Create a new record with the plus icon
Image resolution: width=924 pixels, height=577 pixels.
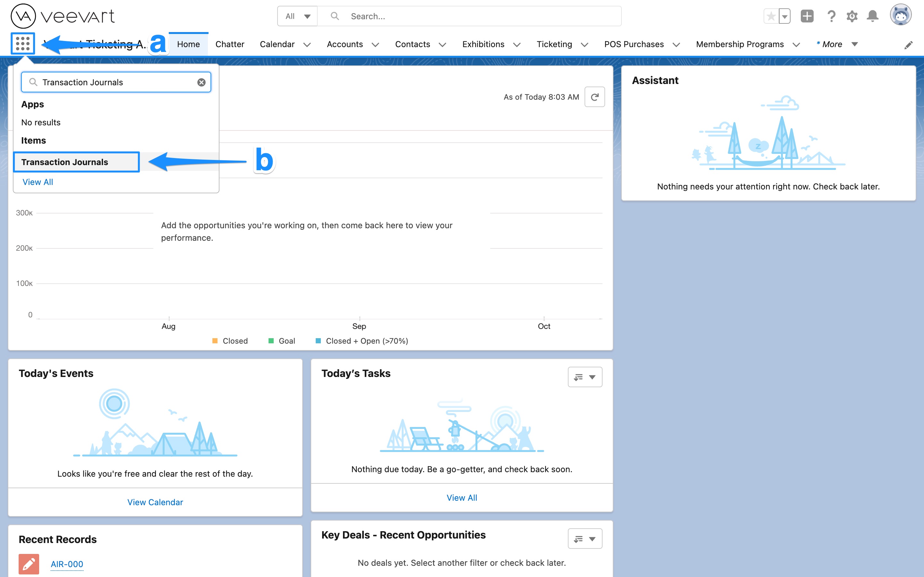click(x=807, y=16)
